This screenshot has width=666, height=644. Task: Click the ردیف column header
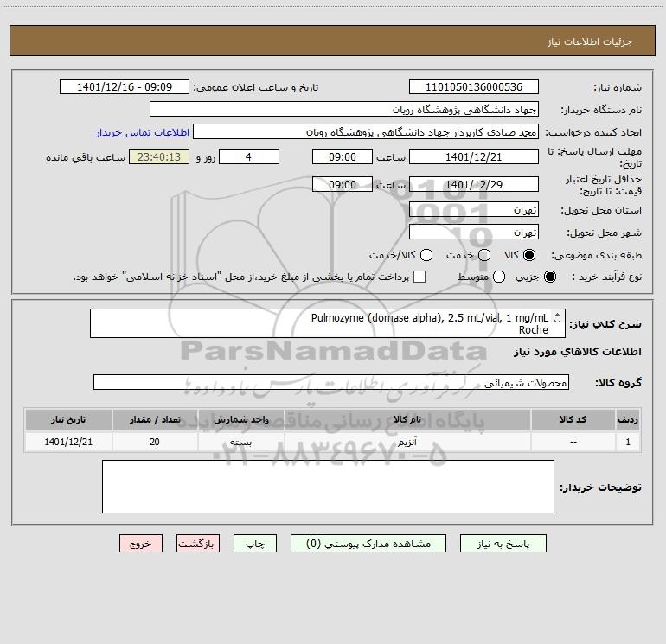coord(628,419)
